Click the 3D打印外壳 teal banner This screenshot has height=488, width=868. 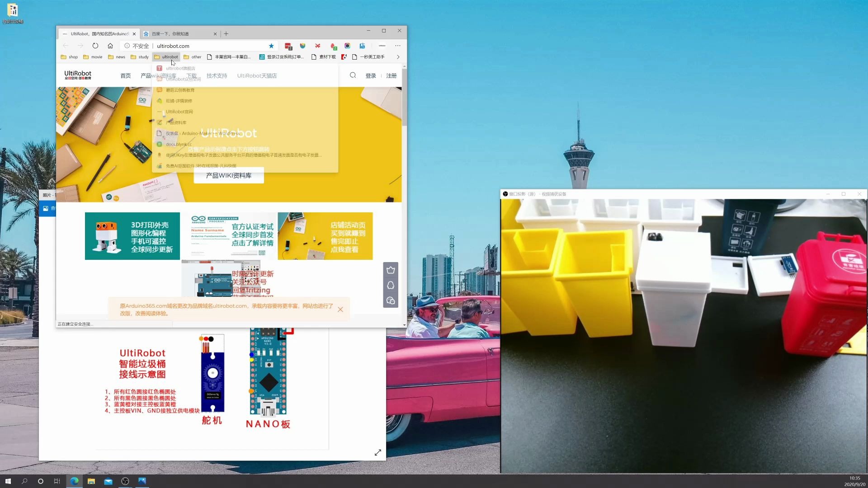click(132, 236)
